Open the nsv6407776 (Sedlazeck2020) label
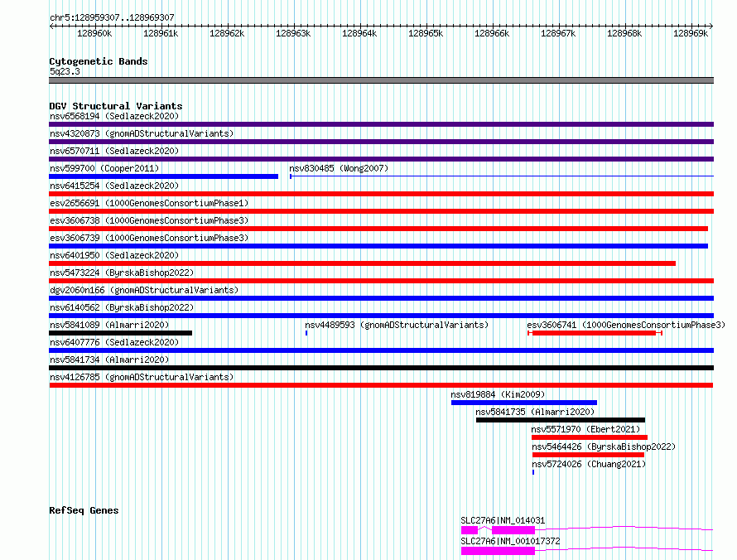 coord(114,342)
